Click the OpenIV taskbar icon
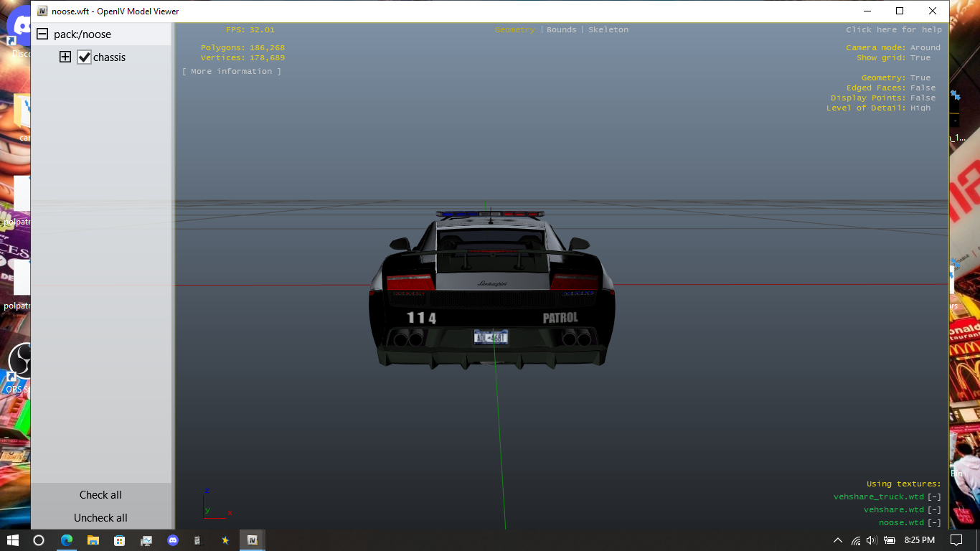 click(x=252, y=540)
